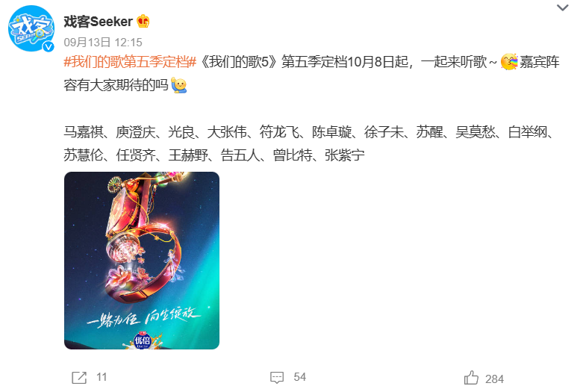Screen dimensions: 580x392
Task: Click the 09月13日 12:15 timestamp
Action: pyautogui.click(x=103, y=43)
